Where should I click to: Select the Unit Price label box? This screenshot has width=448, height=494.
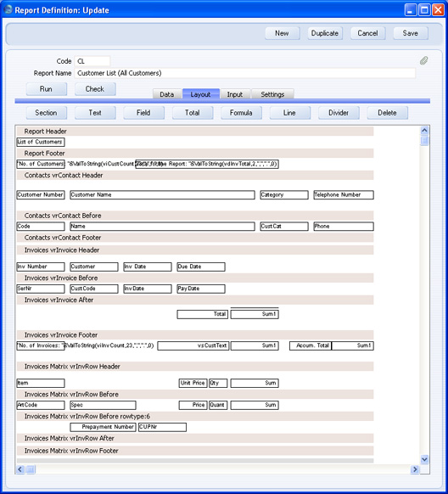pos(193,383)
